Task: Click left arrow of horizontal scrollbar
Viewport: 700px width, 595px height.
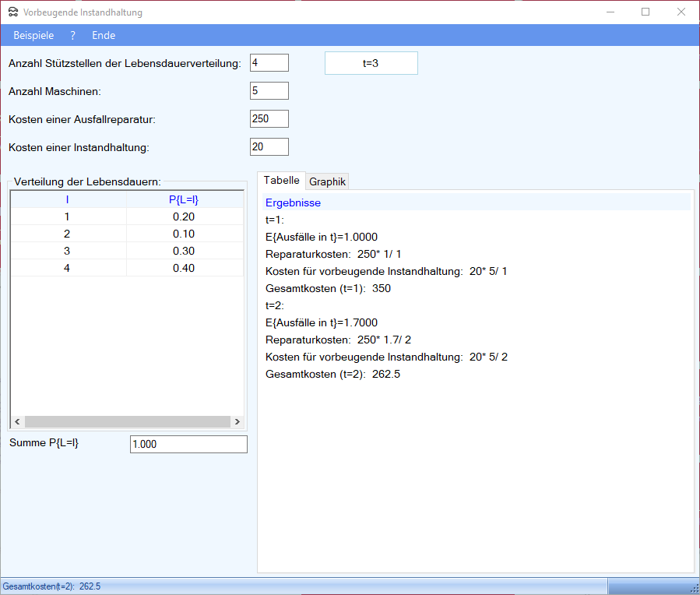Action: click(x=17, y=421)
